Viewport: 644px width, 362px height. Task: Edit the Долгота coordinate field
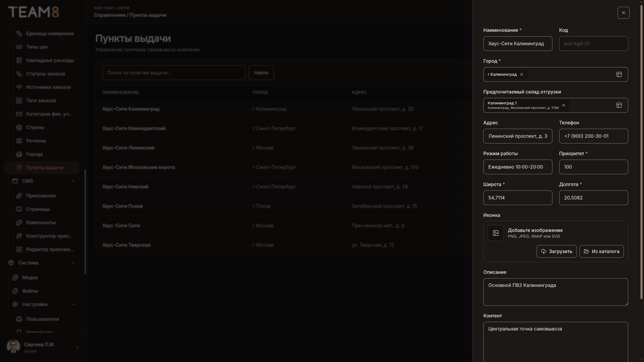[593, 198]
